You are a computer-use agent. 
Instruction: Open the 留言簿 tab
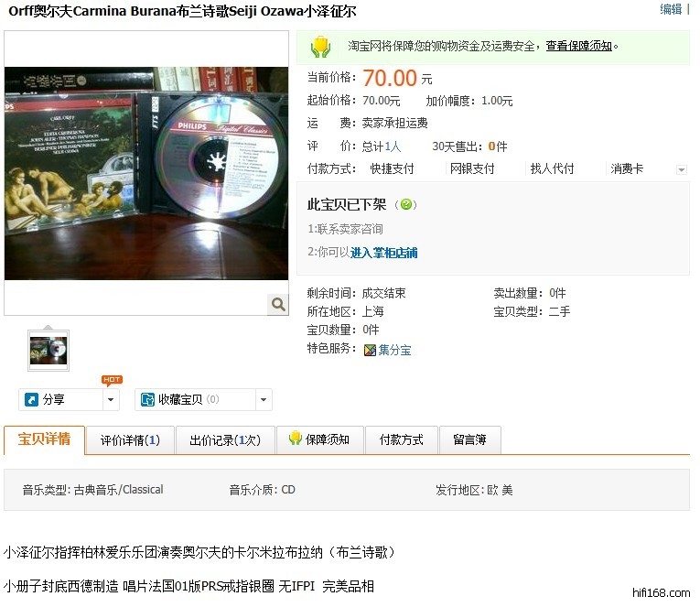470,440
